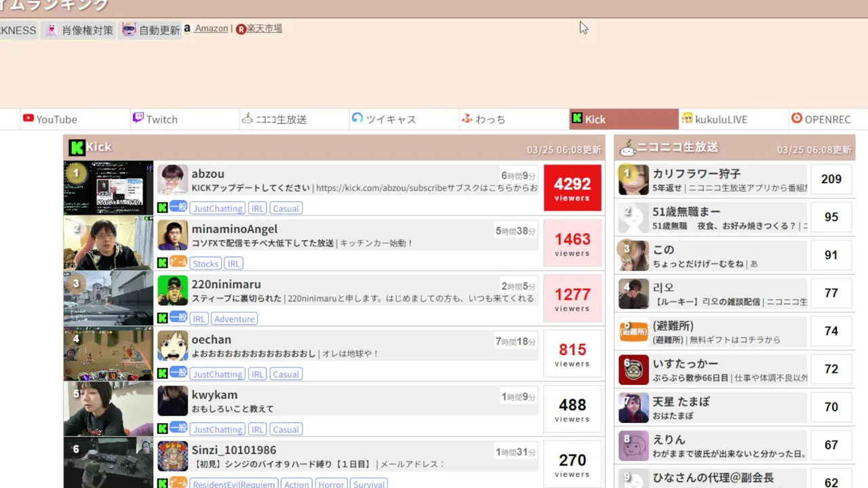Click 天星 たまぼ's avatar icon
Viewport: 868px width, 488px height.
[x=634, y=407]
